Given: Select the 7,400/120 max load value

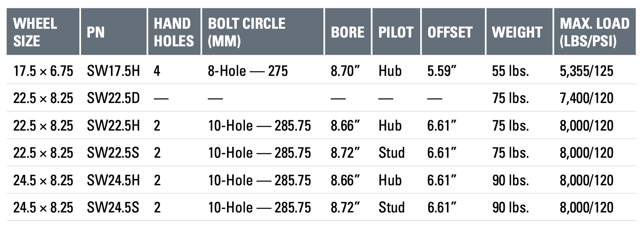Looking at the screenshot, I should click(x=587, y=98).
